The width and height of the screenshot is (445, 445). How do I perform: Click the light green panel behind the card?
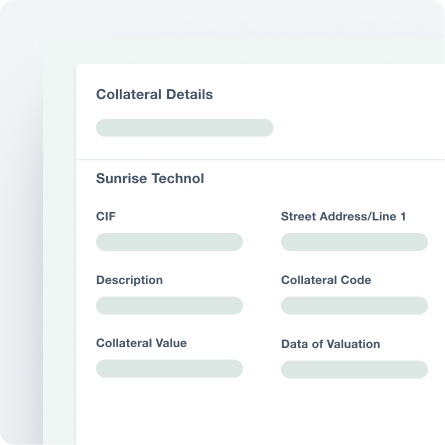59,233
